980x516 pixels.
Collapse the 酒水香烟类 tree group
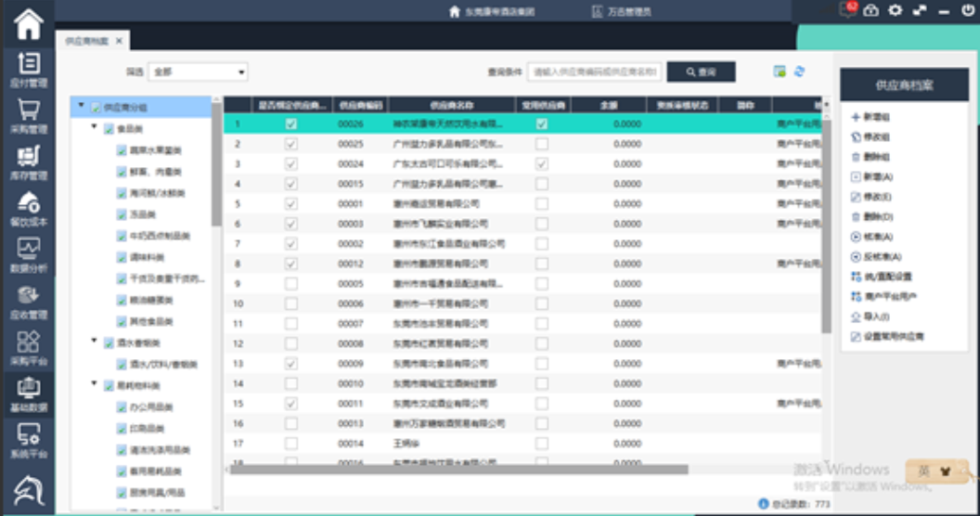[95, 342]
